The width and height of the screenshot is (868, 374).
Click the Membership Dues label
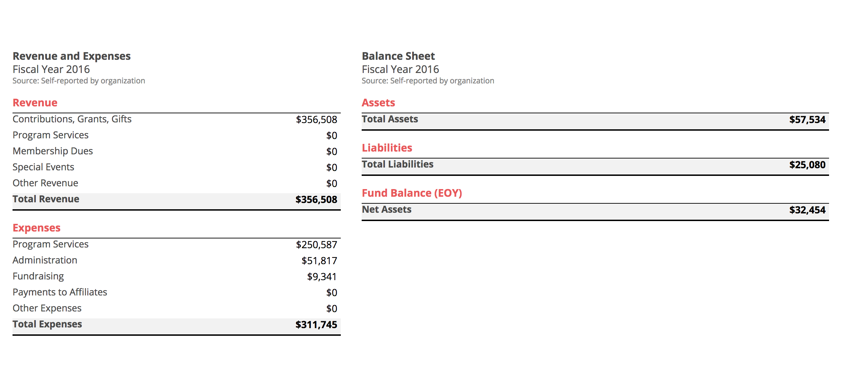click(53, 151)
